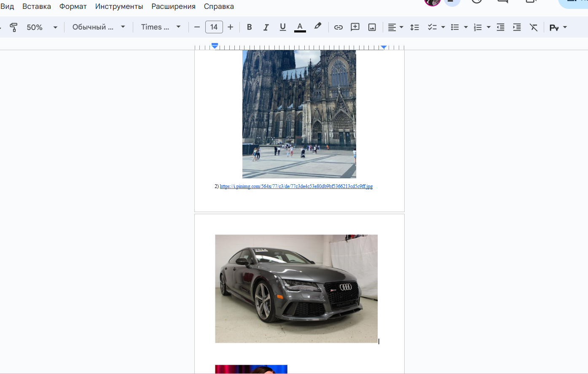
Task: Click the clear formatting icon
Action: coord(534,27)
